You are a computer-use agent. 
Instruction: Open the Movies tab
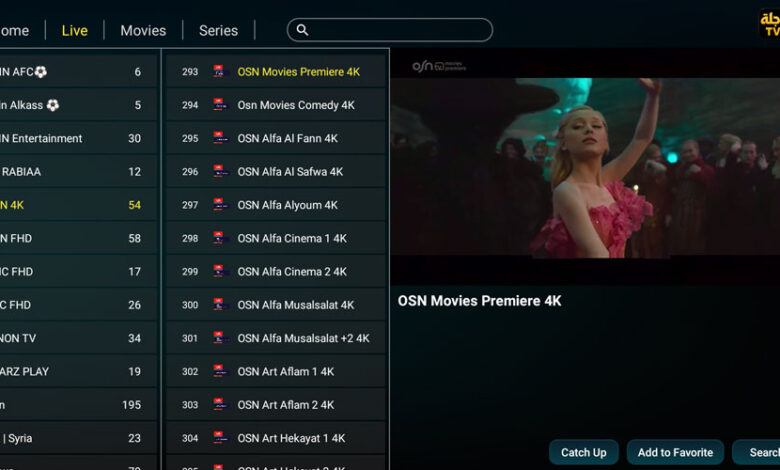click(143, 31)
